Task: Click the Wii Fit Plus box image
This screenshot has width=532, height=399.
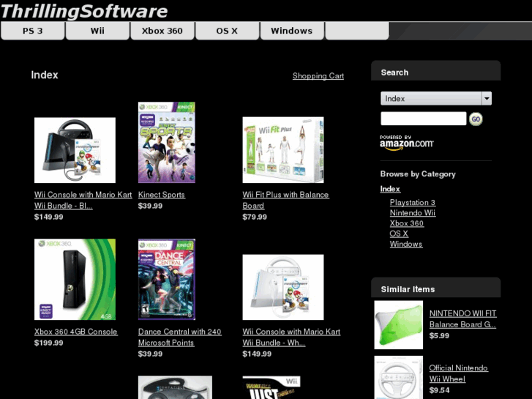Action: pyautogui.click(x=283, y=150)
